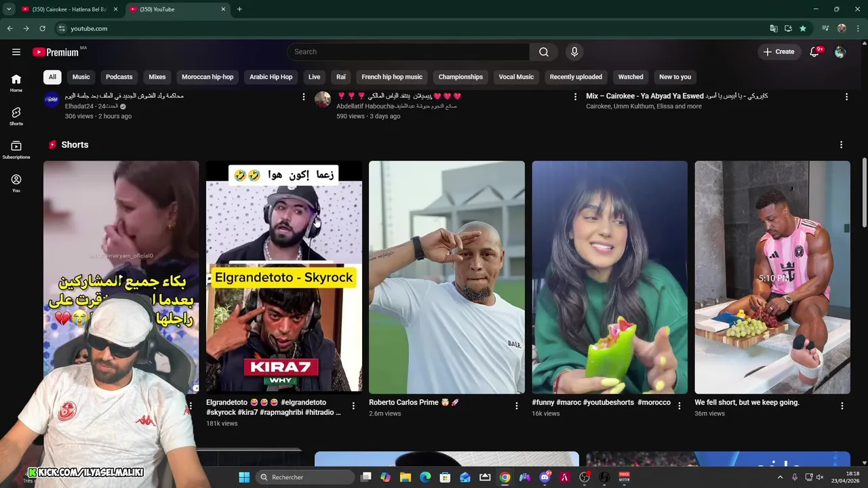
Task: Click the Create button
Action: [778, 52]
